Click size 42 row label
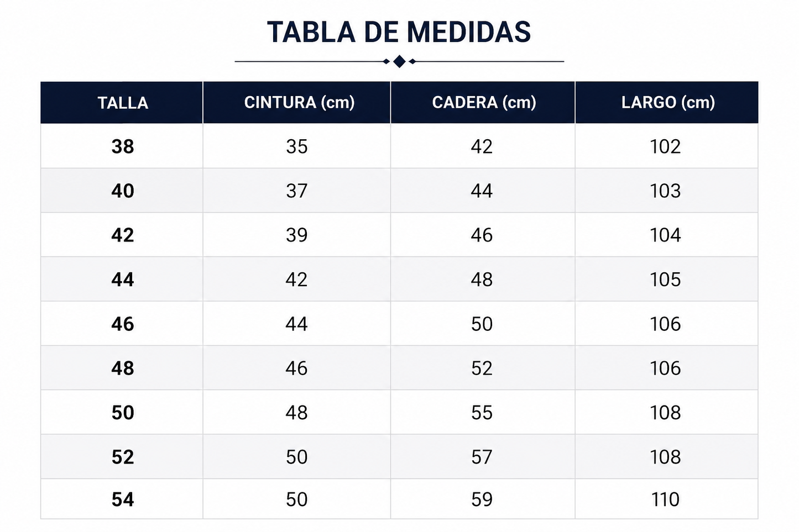The height and width of the screenshot is (532, 799). (x=123, y=235)
